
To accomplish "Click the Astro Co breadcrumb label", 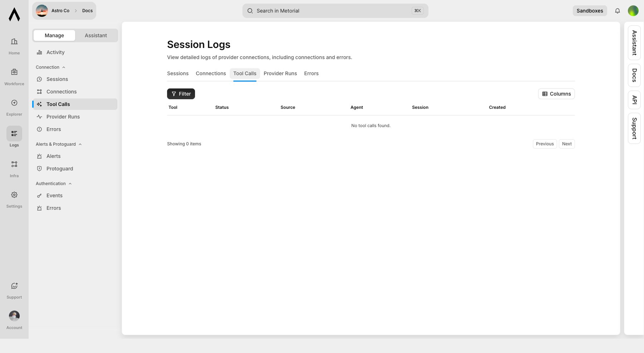I will 60,11.
